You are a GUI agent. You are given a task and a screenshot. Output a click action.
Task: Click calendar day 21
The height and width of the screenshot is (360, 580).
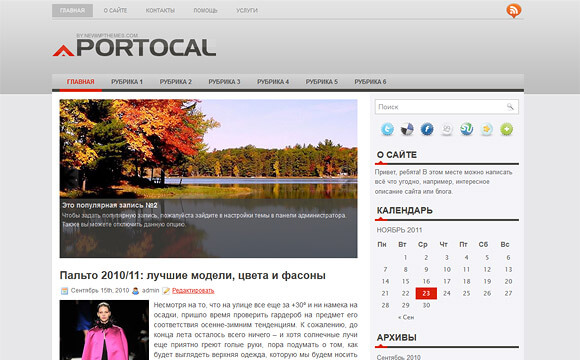385,293
